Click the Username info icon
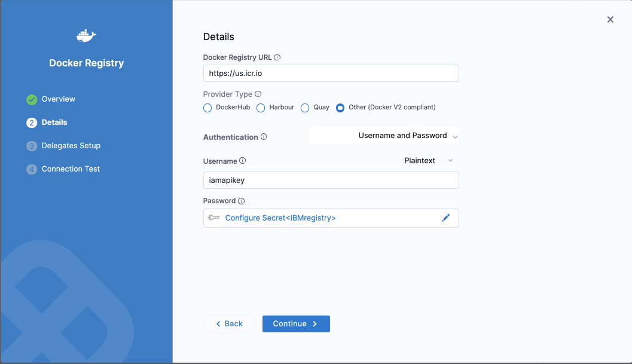 click(243, 161)
